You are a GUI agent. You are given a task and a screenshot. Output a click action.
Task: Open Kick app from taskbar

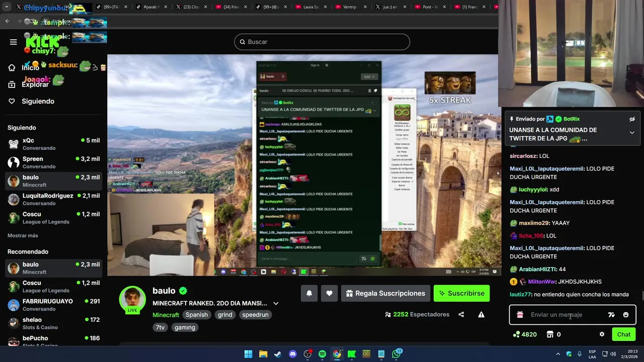coord(352,354)
